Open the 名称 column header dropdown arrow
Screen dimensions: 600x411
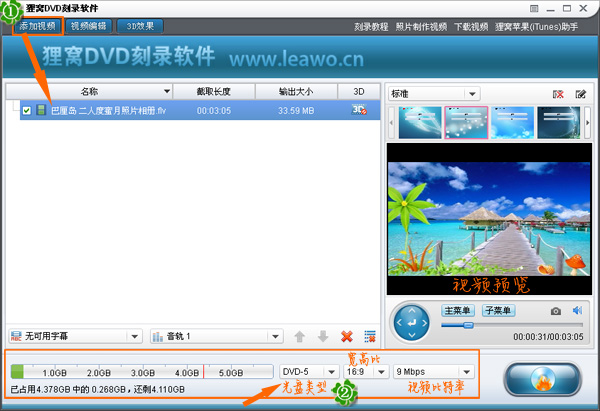tap(167, 91)
